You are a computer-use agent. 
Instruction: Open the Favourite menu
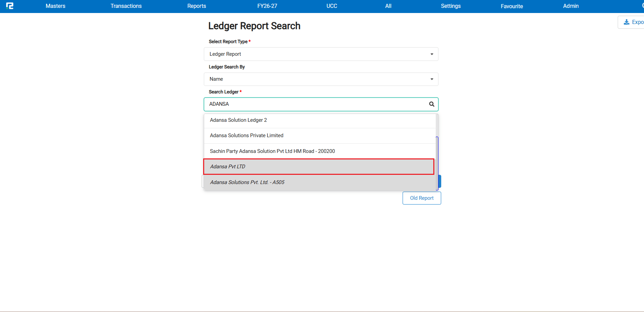coord(511,6)
